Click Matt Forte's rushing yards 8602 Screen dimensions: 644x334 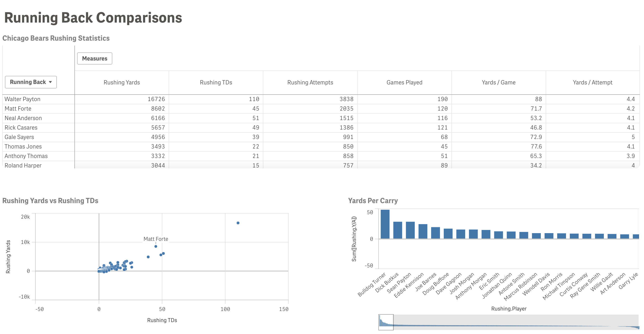158,109
